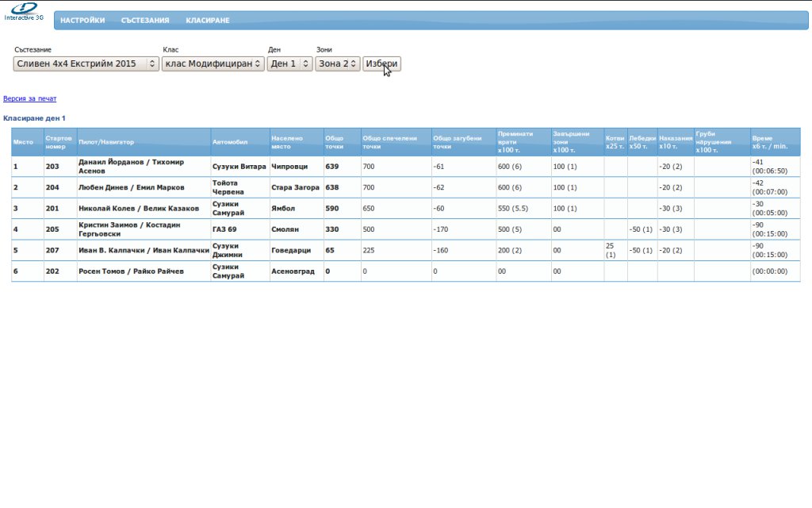812x508 pixels.
Task: Open the НАСТРОЙКИ menu
Action: pyautogui.click(x=82, y=21)
